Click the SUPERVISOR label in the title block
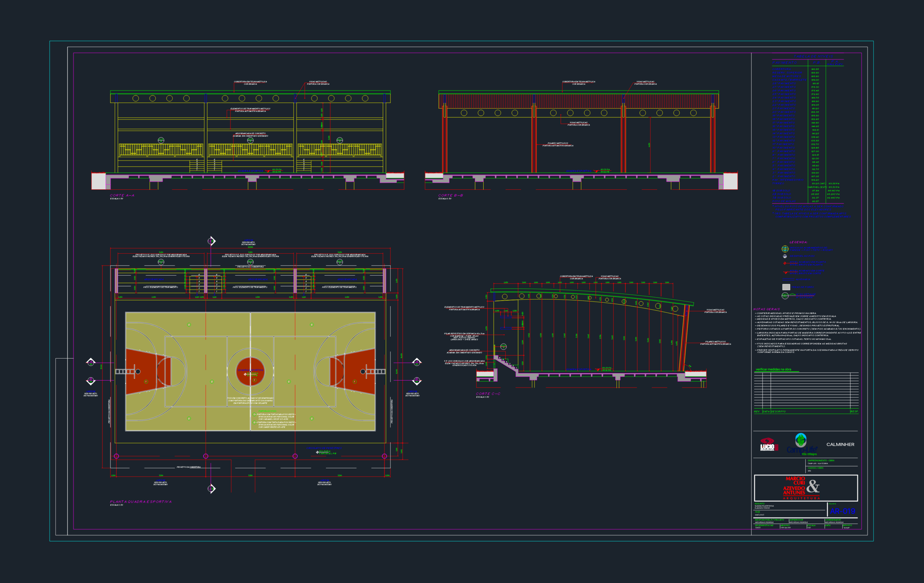Screen dimensions: 924x583 796,520
